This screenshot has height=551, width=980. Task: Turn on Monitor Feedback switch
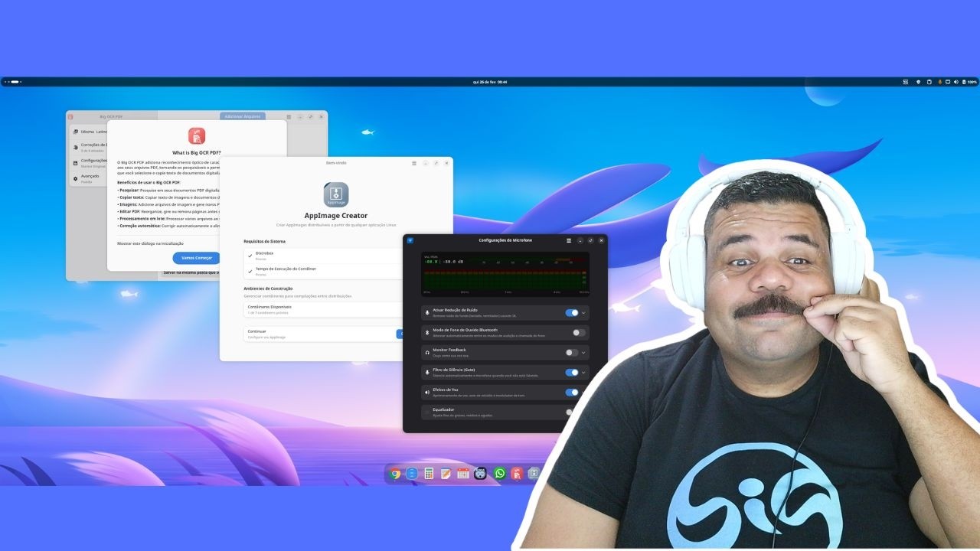572,353
